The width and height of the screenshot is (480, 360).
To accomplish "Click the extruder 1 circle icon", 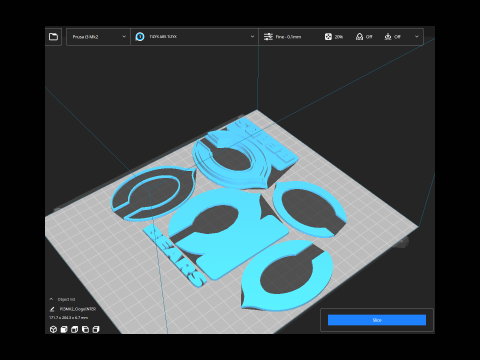I will point(140,37).
